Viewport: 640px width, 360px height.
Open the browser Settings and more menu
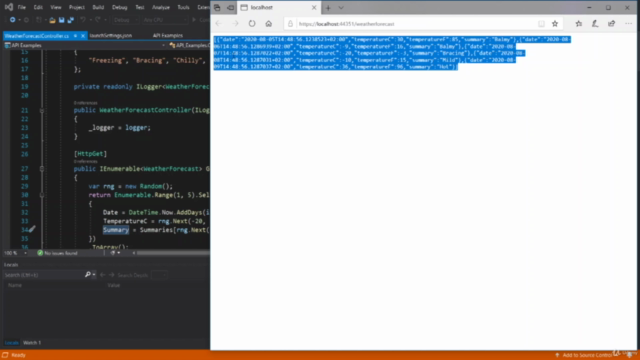(628, 24)
